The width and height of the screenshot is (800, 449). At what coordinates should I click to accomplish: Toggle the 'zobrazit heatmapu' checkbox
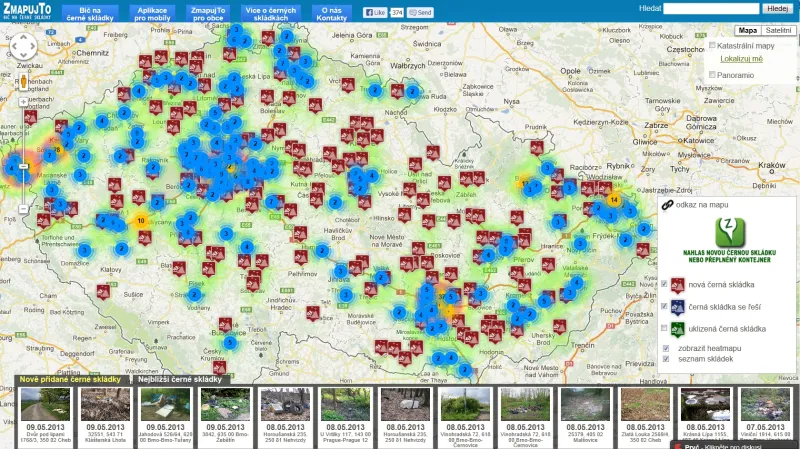666,347
